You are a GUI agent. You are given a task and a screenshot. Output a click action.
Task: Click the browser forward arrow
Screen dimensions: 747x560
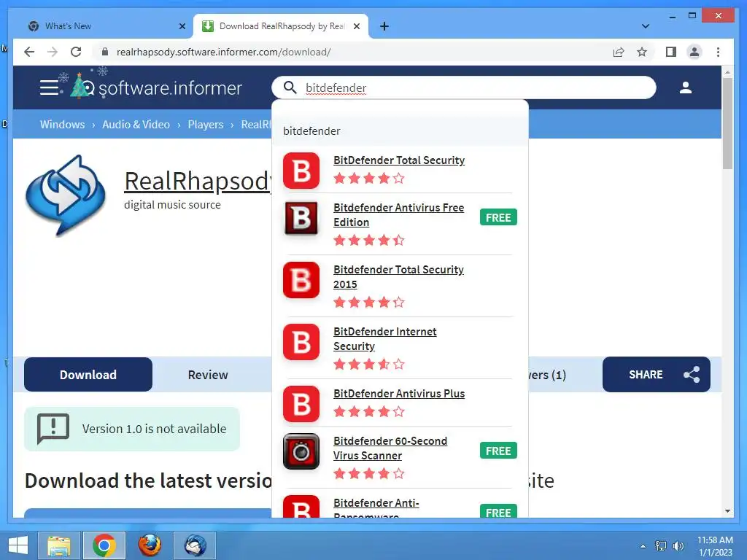click(x=53, y=52)
